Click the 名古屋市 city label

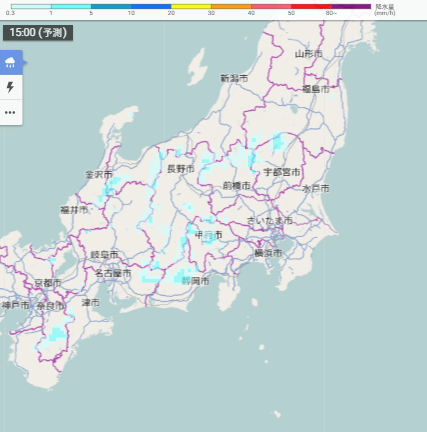coord(113,273)
